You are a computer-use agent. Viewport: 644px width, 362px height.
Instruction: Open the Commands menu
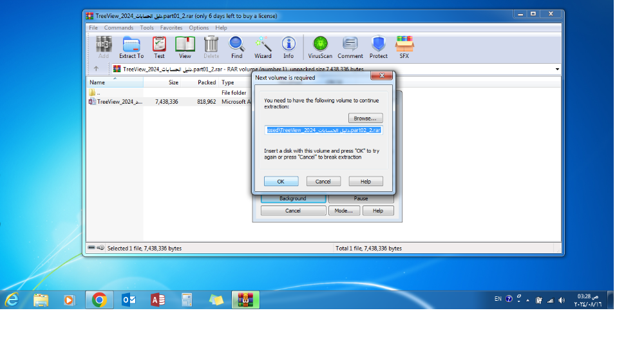pyautogui.click(x=118, y=28)
